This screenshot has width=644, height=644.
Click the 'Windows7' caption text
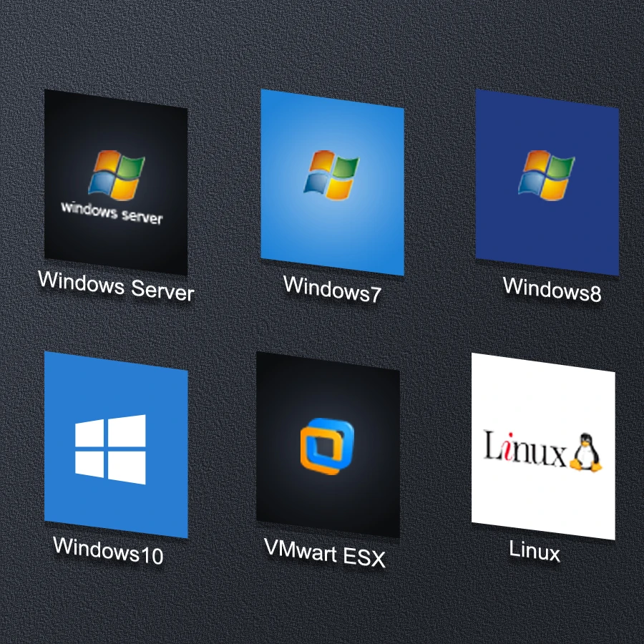[332, 290]
